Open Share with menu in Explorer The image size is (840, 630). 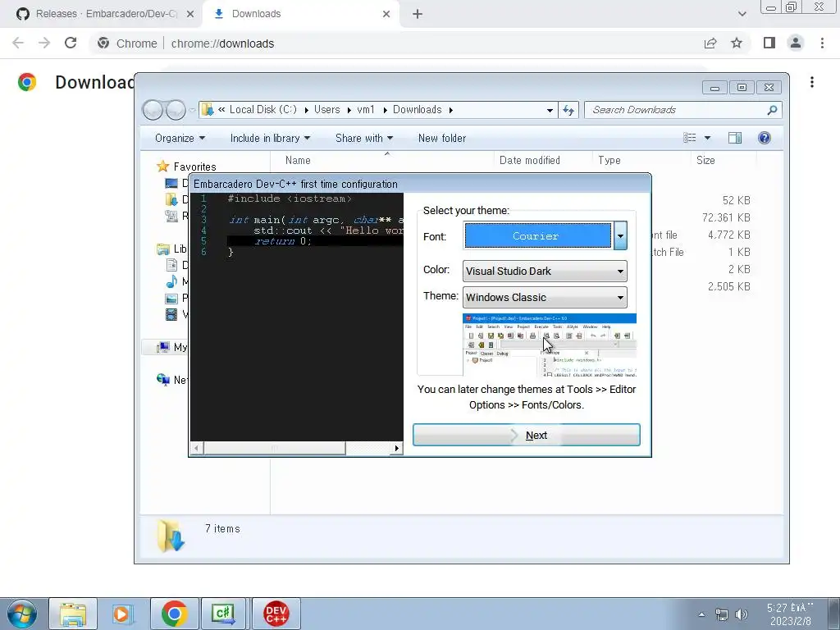pos(364,138)
